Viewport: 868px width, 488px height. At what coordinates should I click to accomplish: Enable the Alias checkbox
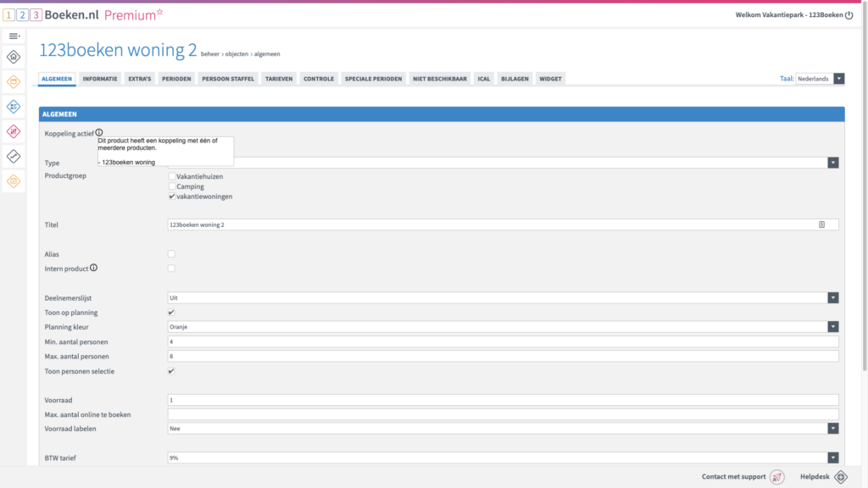(171, 254)
